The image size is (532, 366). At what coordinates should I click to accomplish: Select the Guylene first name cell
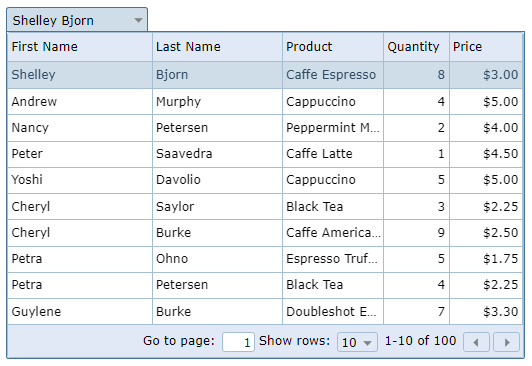pos(80,312)
